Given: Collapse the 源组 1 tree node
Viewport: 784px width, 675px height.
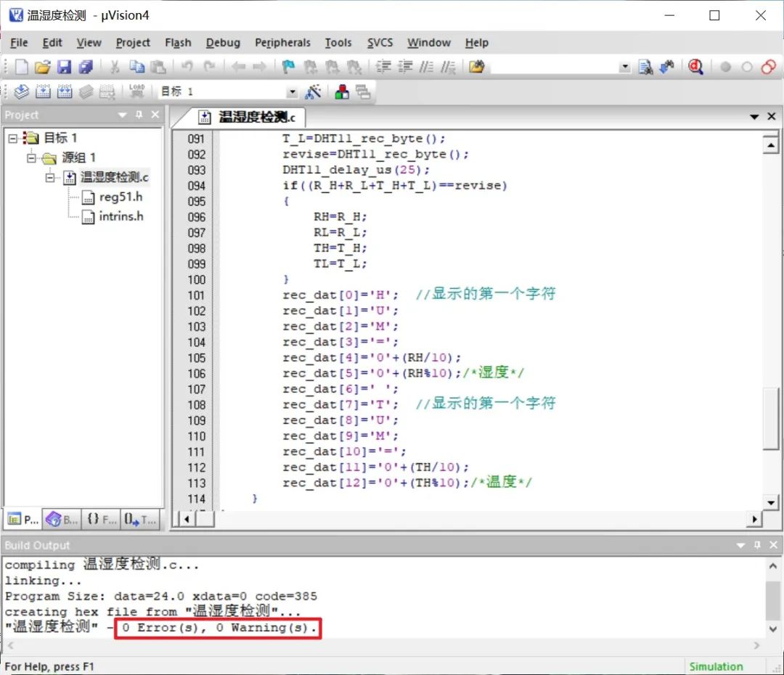Looking at the screenshot, I should 31,158.
